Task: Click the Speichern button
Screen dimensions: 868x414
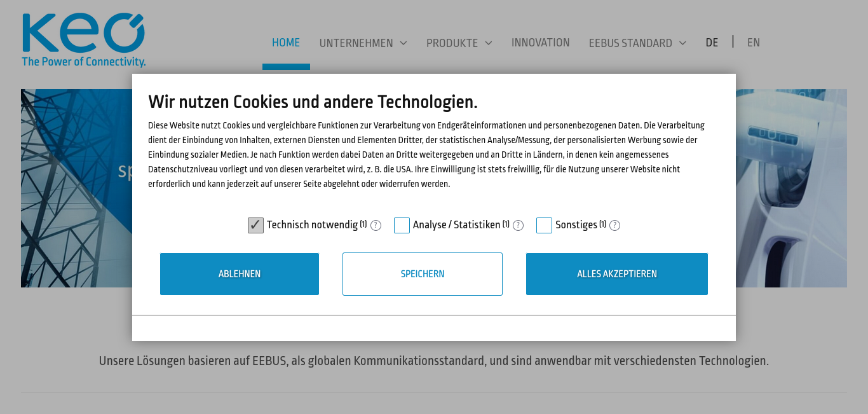Action: pos(423,274)
